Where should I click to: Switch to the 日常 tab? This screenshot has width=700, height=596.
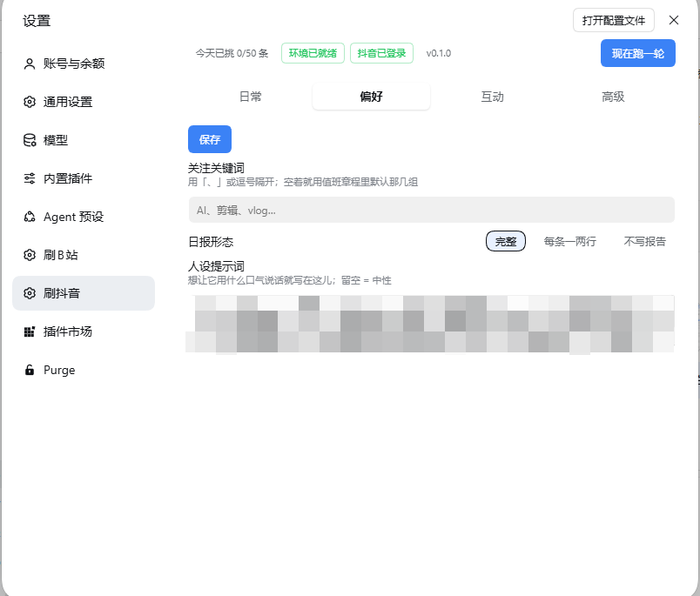[x=251, y=97]
